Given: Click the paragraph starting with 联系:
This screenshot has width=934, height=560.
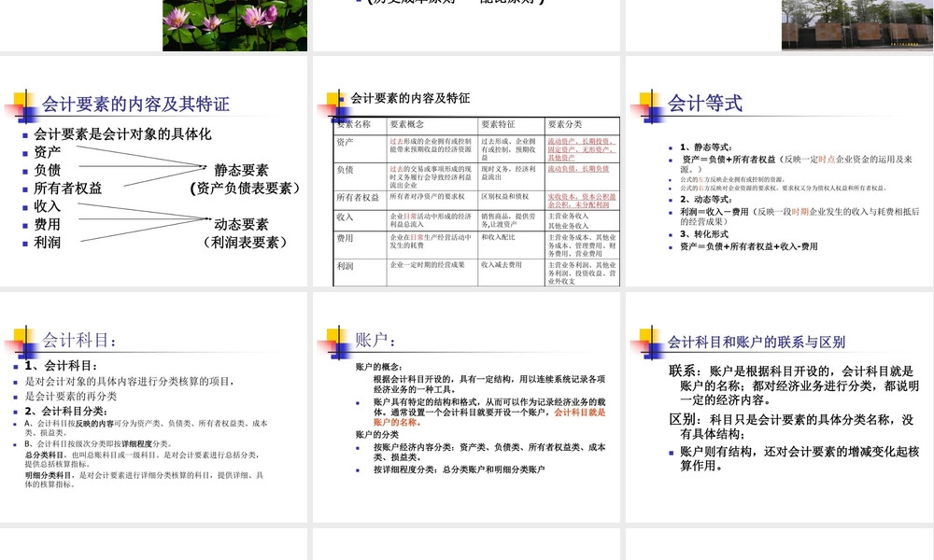Looking at the screenshot, I should (x=794, y=385).
